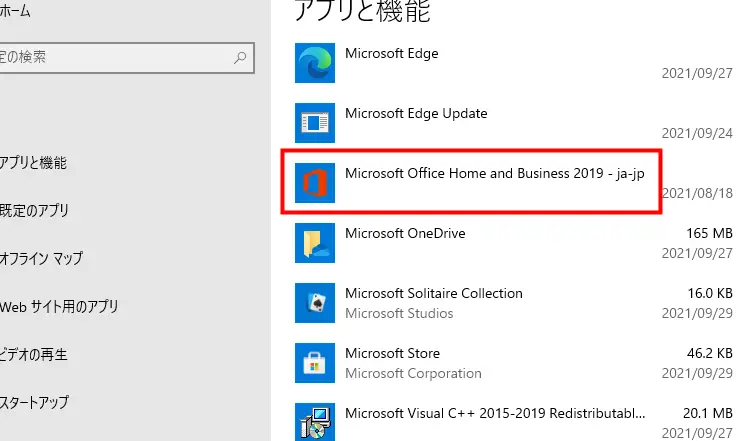Click the magnifier icon in search box

point(240,58)
